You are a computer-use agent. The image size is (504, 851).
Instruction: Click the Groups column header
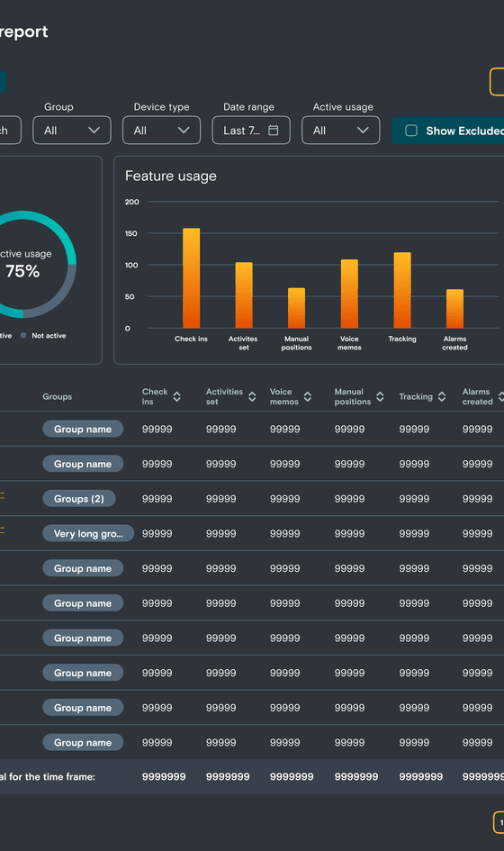click(x=58, y=397)
